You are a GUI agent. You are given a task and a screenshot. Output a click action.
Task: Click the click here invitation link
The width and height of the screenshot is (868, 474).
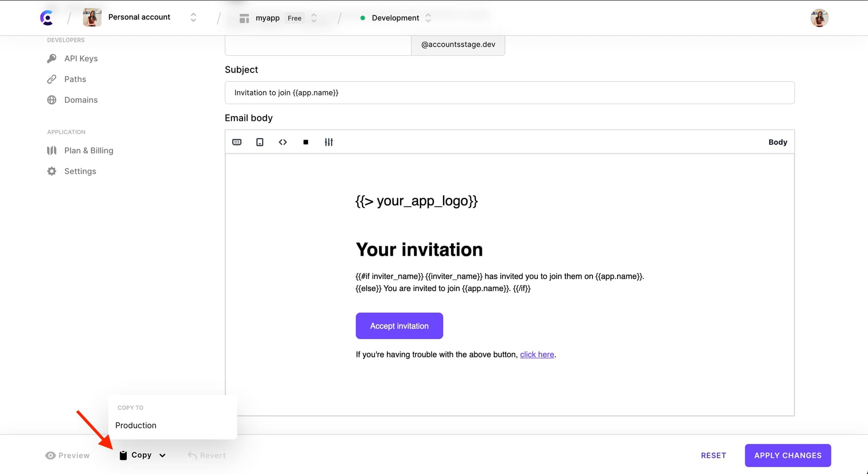[537, 354]
